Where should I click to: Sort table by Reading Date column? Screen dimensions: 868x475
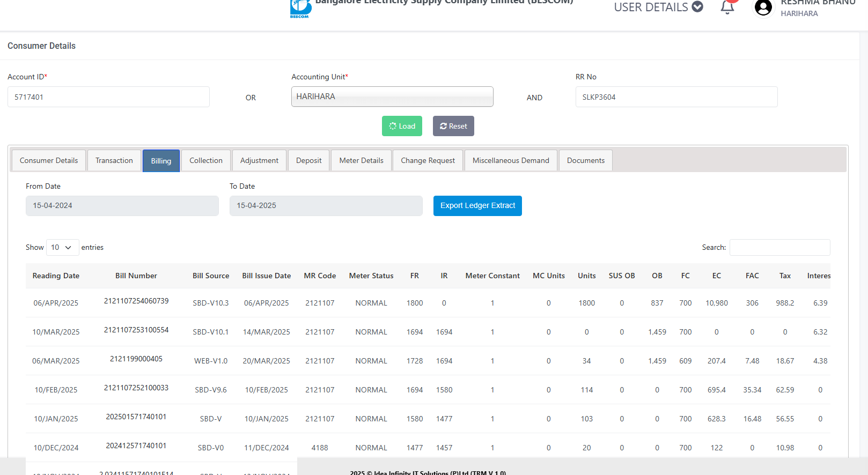tap(56, 276)
